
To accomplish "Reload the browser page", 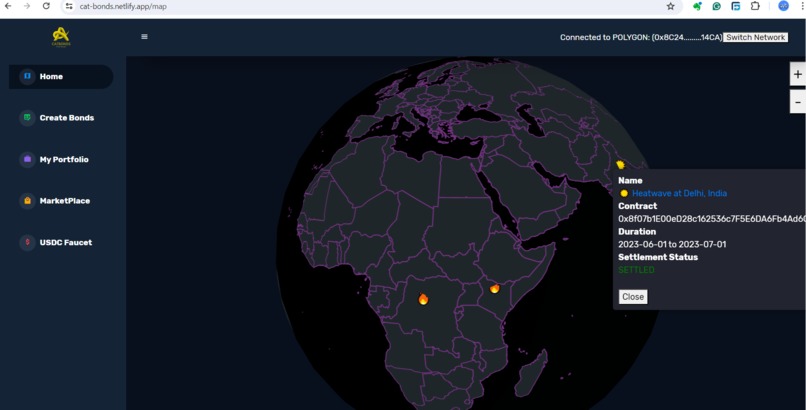I will pos(46,6).
